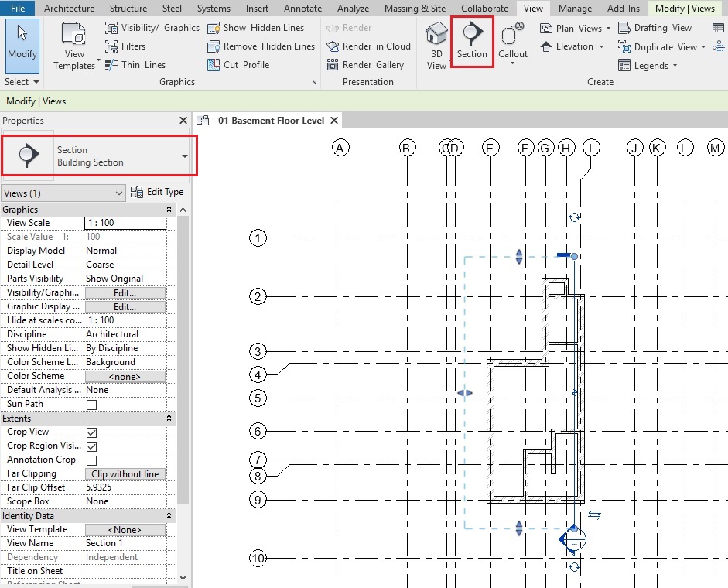Click Cut Profile tool
The image size is (728, 588).
point(241,65)
